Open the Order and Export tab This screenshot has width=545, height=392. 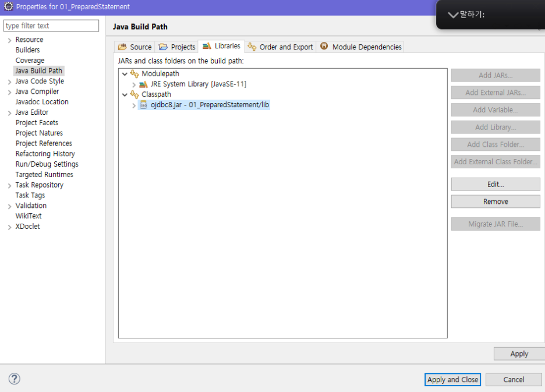coord(280,47)
